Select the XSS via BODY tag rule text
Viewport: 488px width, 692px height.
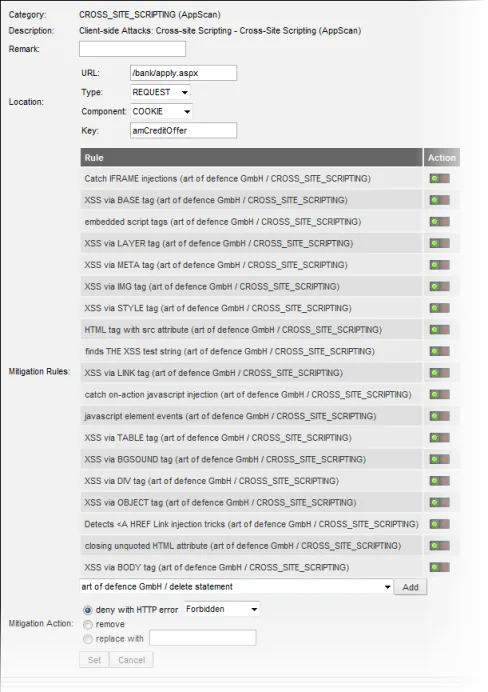point(217,568)
